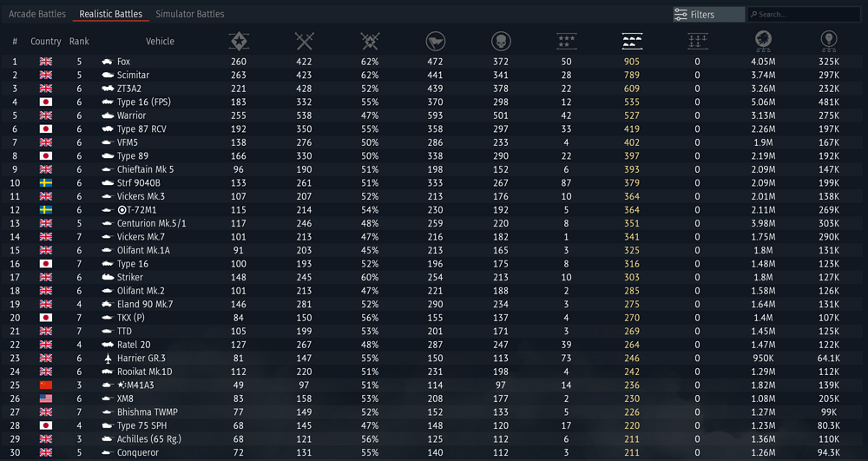Viewport: 868px width, 461px height.
Task: Click the first star-badge column header icon
Action: (x=239, y=41)
